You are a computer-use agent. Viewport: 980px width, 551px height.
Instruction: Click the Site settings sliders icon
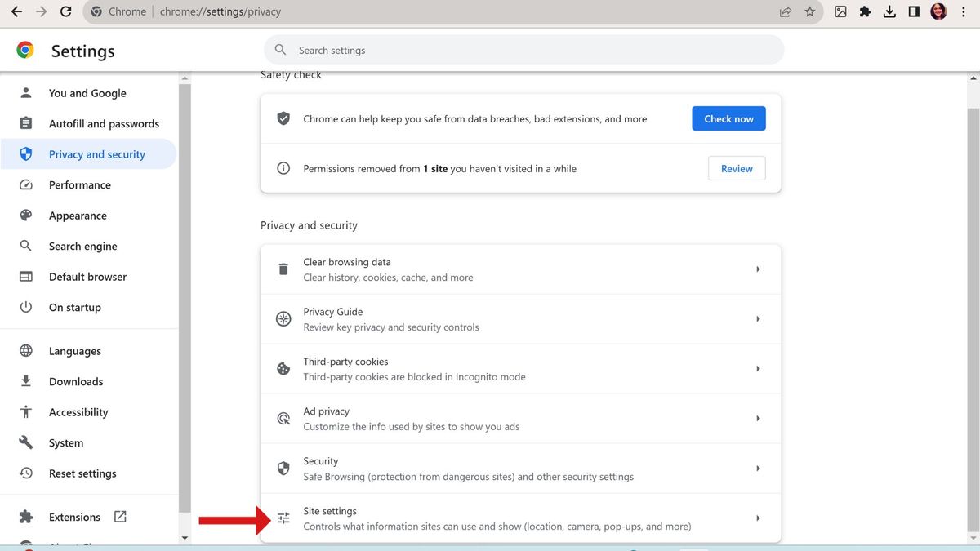click(283, 518)
